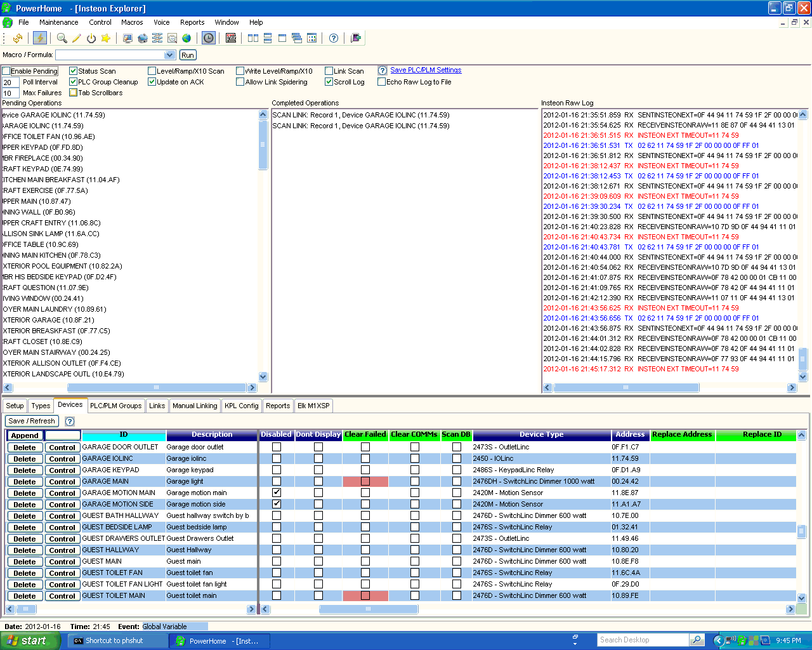
Task: Enable the Link Scan checkbox
Action: (x=329, y=71)
